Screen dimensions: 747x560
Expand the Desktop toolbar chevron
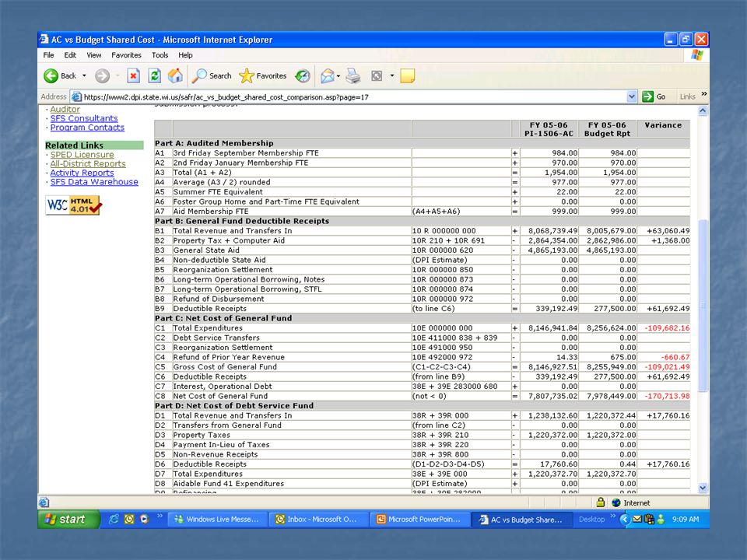tap(613, 516)
